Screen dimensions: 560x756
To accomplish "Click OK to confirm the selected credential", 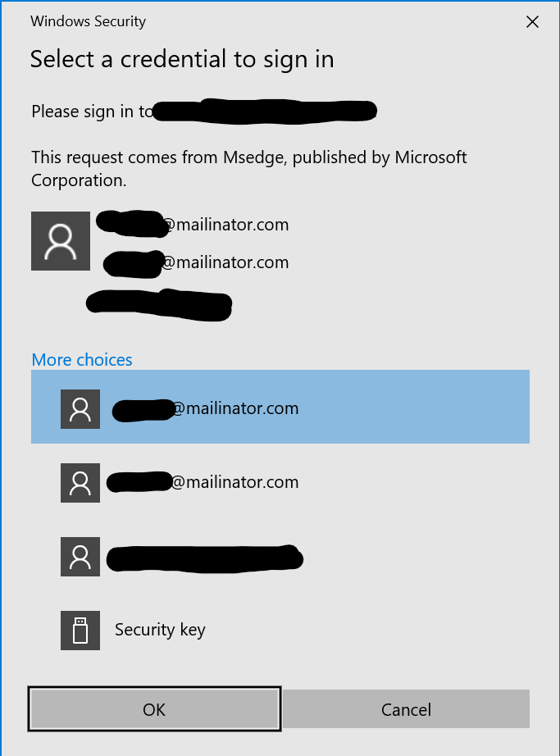I will (154, 708).
